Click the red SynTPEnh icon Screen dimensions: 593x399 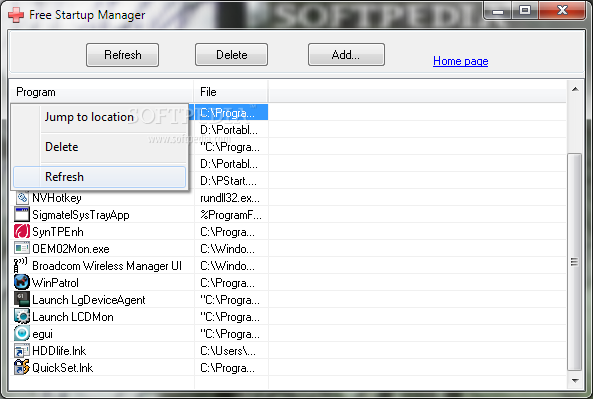pyautogui.click(x=22, y=231)
